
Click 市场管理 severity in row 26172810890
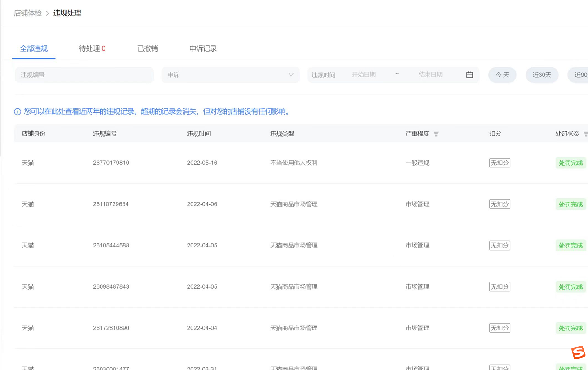(417, 328)
